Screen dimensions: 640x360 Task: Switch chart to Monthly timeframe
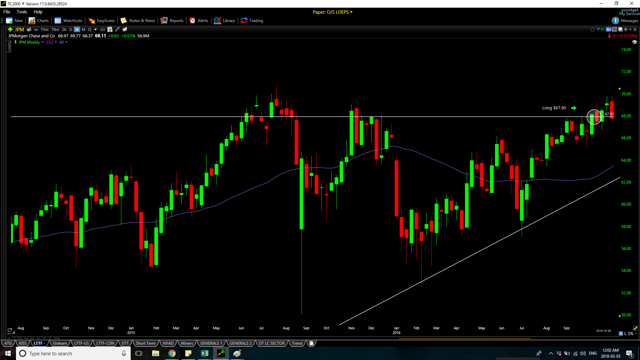pyautogui.click(x=83, y=29)
